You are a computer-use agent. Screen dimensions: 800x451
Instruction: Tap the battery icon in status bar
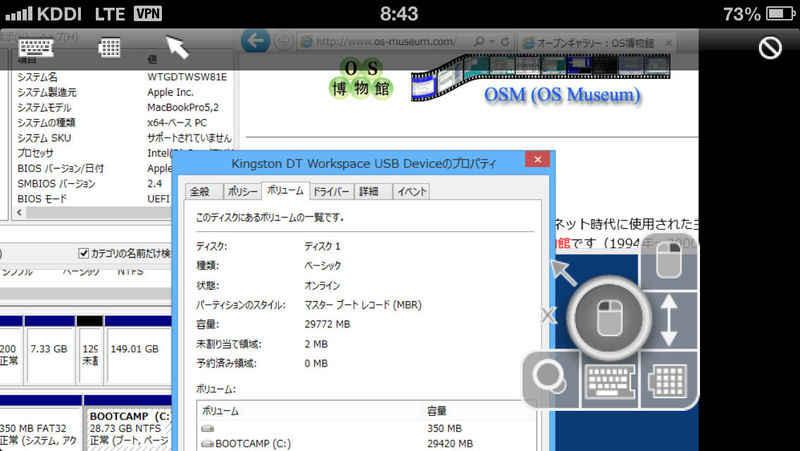(781, 14)
